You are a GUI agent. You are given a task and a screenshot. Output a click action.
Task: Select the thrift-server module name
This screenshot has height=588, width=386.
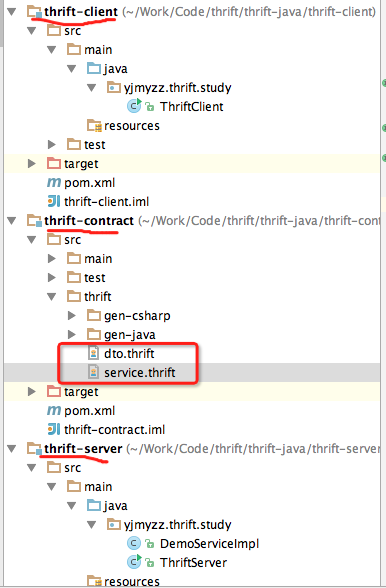point(83,449)
